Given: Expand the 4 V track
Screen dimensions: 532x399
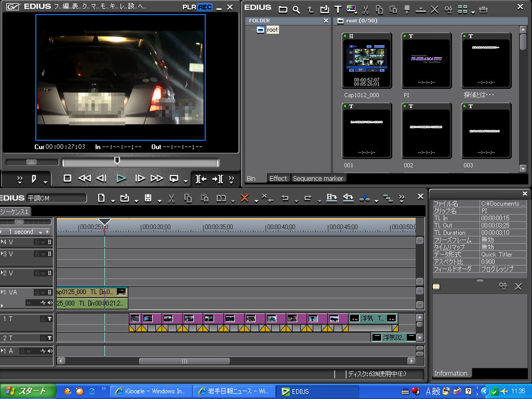Looking at the screenshot, I should click(x=2, y=242).
